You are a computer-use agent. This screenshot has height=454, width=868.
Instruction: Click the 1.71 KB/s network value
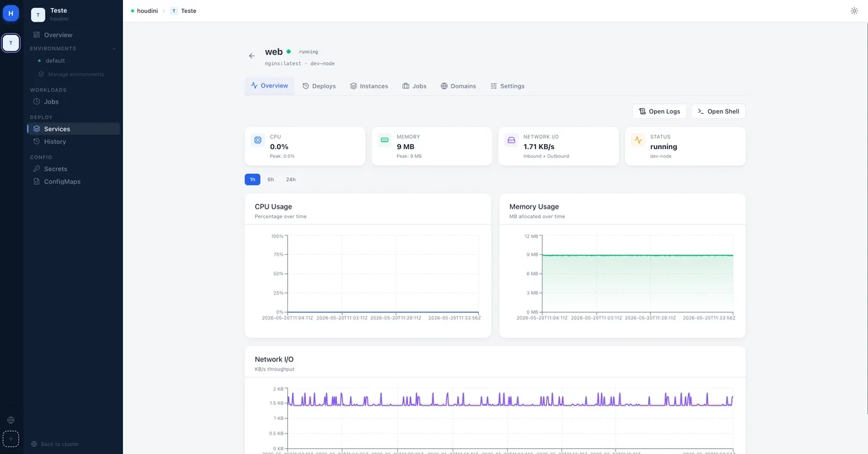tap(539, 147)
